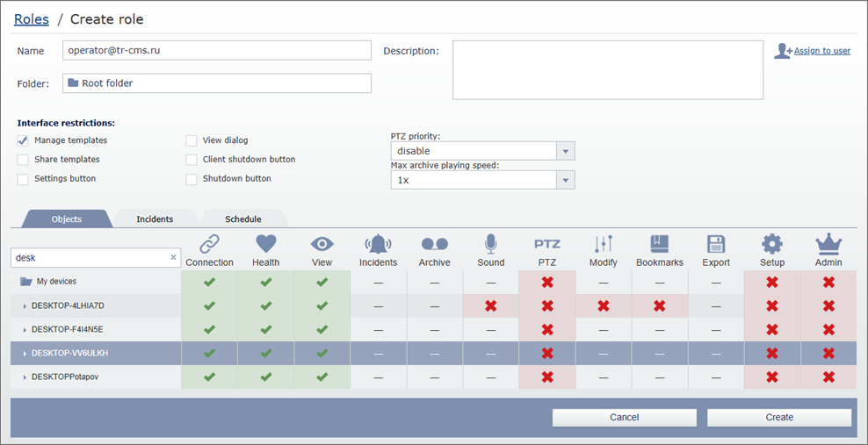Click the Health heart column icon
The height and width of the screenshot is (445, 868).
(265, 244)
